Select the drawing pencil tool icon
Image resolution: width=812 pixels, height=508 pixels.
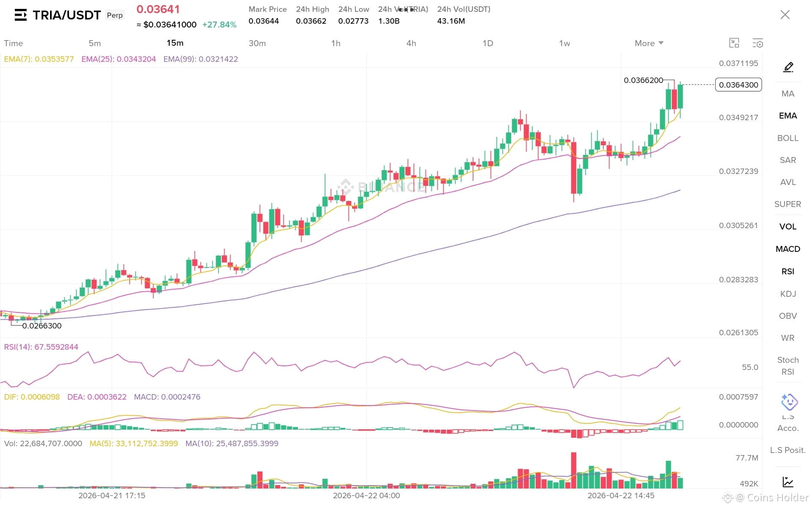[x=788, y=67]
